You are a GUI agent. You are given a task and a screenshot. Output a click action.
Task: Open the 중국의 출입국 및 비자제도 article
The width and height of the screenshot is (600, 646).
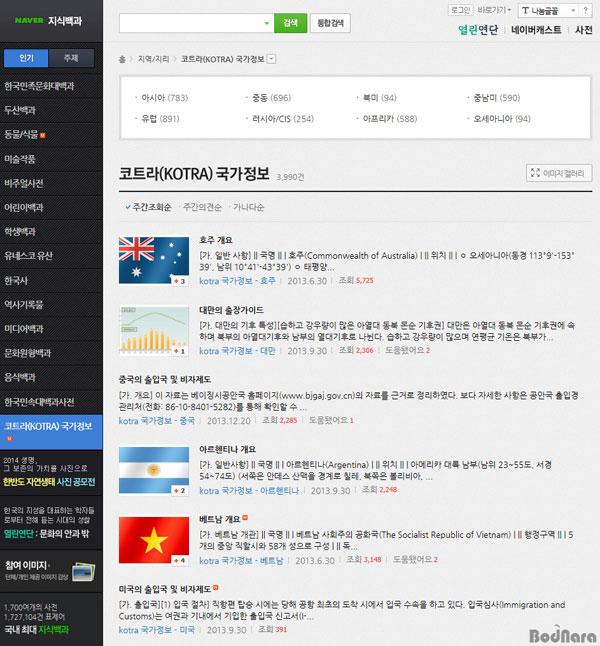pos(165,379)
